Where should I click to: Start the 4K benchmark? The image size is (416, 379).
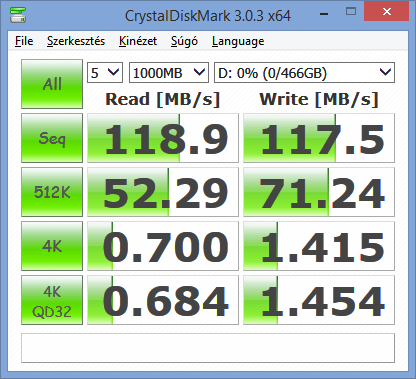(52, 246)
